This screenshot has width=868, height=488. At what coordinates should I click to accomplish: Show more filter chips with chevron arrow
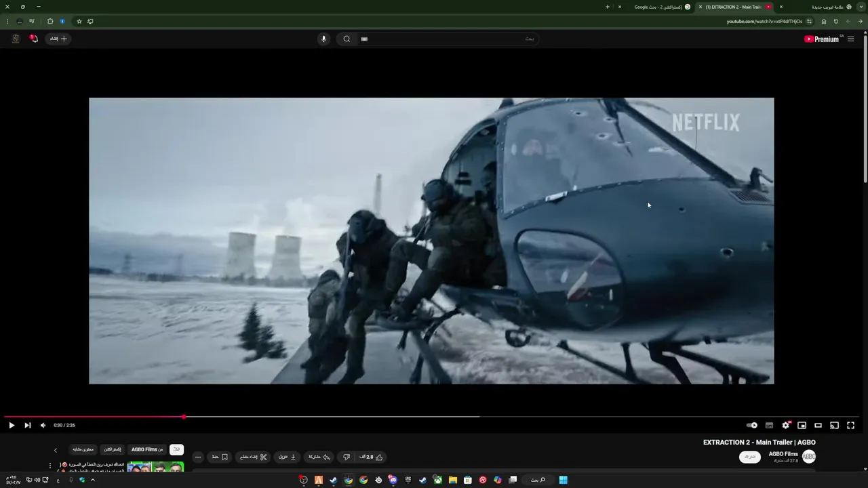pyautogui.click(x=56, y=450)
